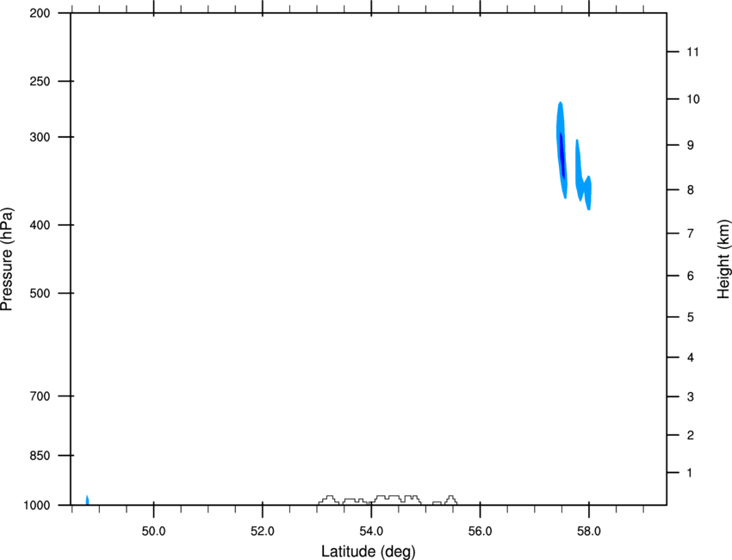The image size is (732, 560).
Task: Click latitude tick label '58.0'
Action: tap(589, 532)
